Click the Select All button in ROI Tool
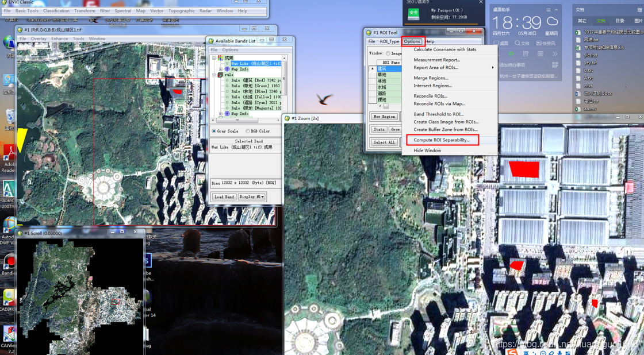644x355 pixels. [x=384, y=142]
